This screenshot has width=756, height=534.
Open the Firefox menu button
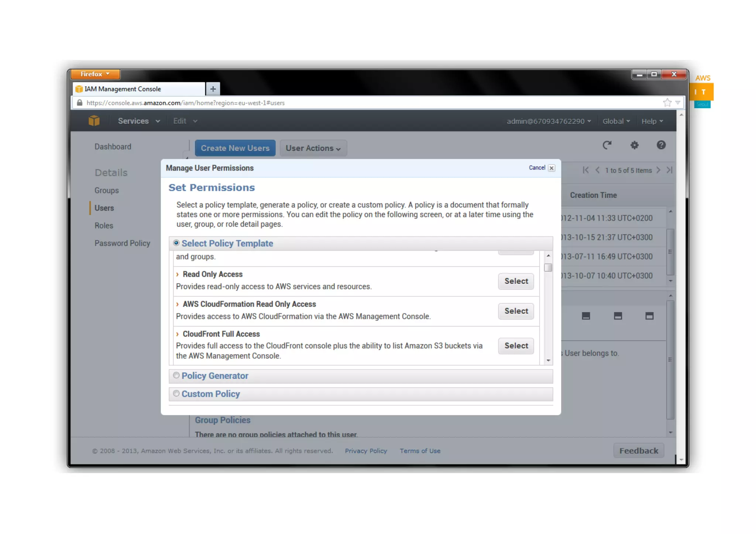[95, 74]
